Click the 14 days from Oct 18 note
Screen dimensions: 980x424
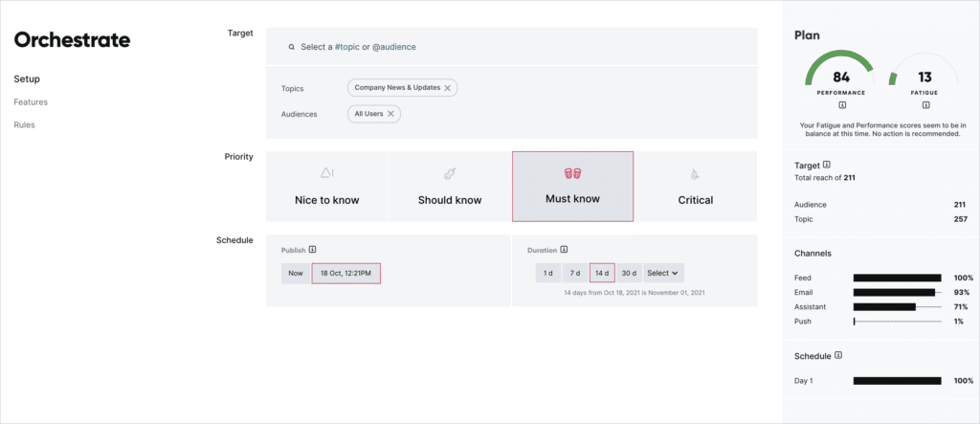pyautogui.click(x=635, y=293)
